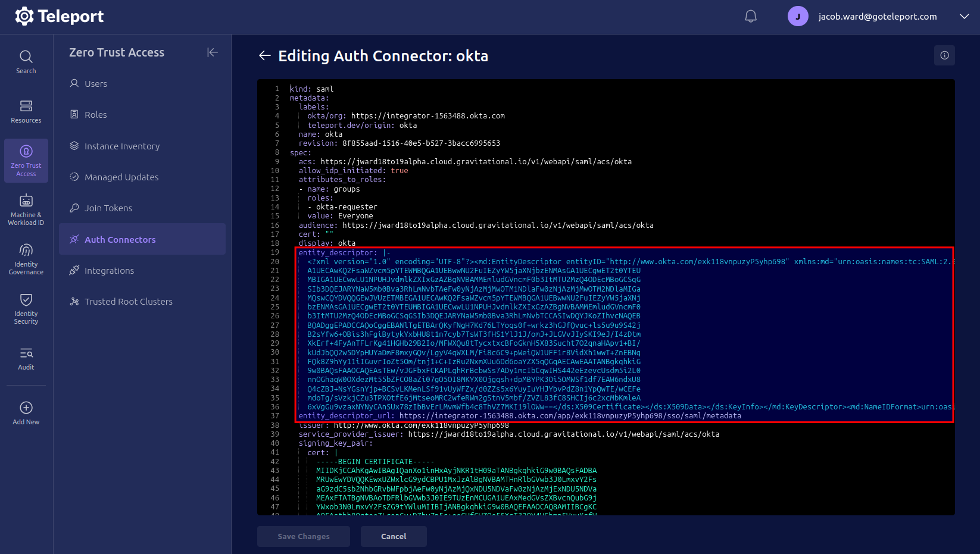980x554 pixels.
Task: Open Trusted Root Clusters
Action: pos(128,301)
